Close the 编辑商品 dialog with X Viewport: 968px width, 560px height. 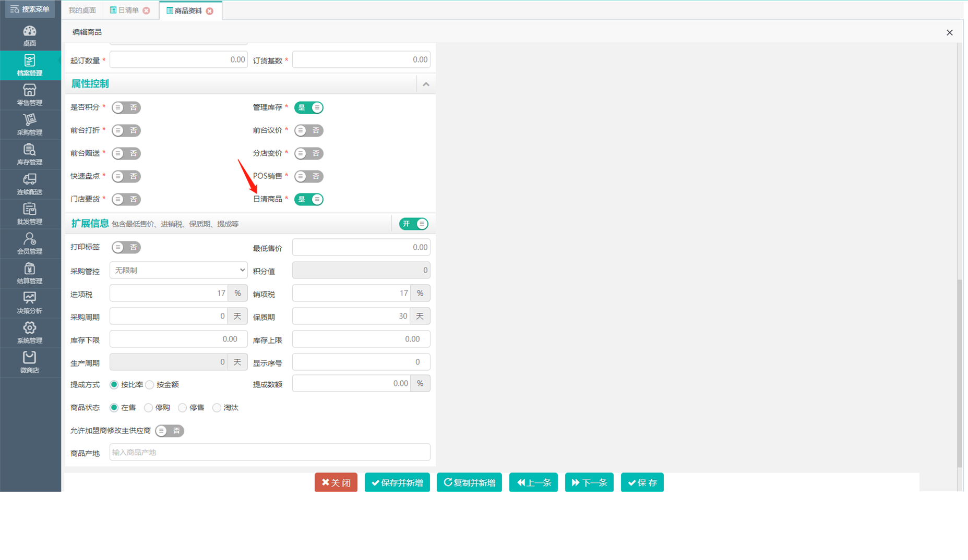tap(949, 32)
